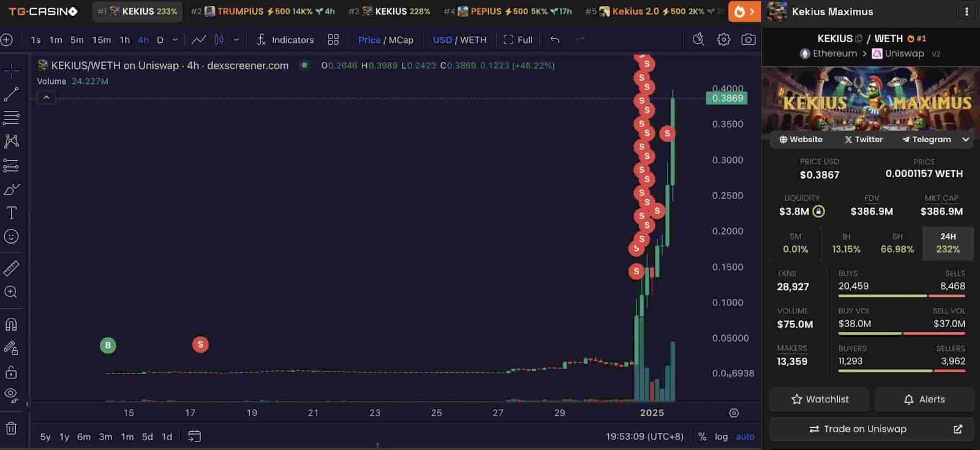Open the three-dot menu beside Kekius Maximus
The height and width of the screenshot is (450, 980).
tap(967, 12)
